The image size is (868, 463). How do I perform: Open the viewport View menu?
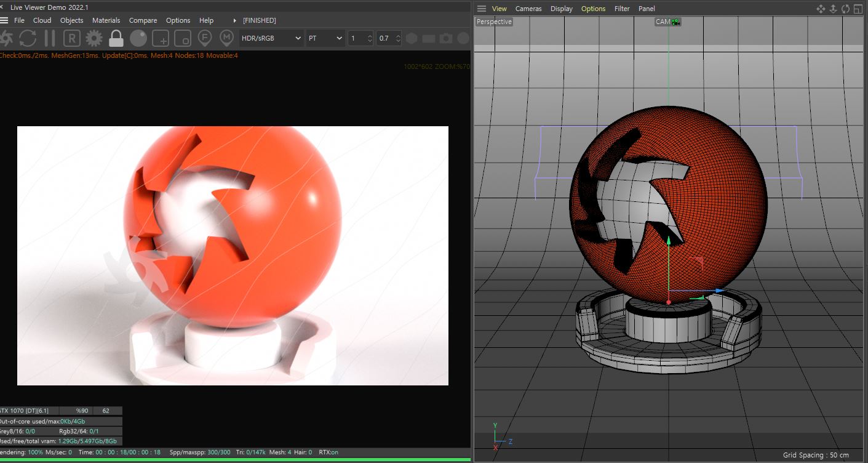[x=500, y=9]
